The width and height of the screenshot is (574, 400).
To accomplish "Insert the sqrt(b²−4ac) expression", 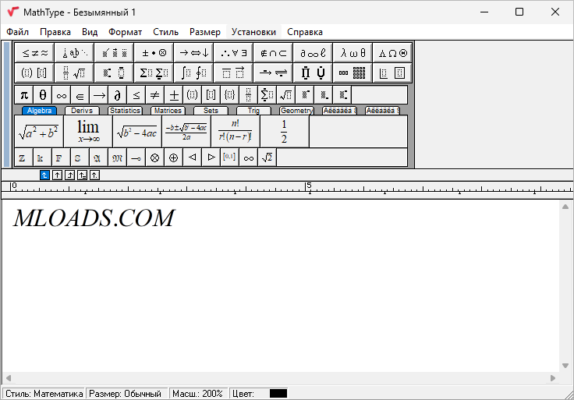I will [x=137, y=132].
